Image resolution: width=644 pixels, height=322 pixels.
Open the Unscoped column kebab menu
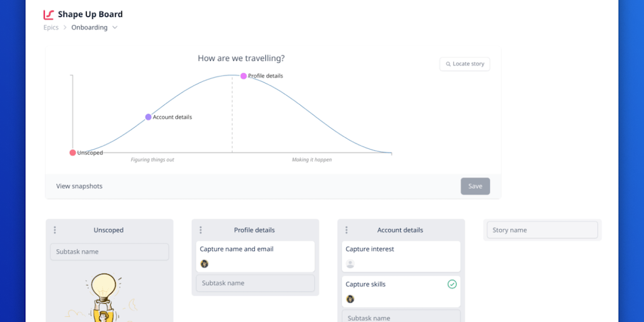55,230
